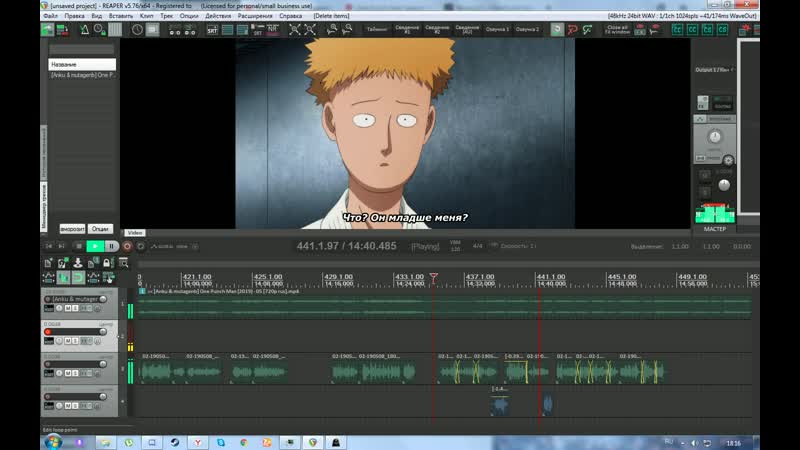Screen dimensions: 800x450
Task: Click the SRT subtitle import icon
Action: pyautogui.click(x=212, y=30)
